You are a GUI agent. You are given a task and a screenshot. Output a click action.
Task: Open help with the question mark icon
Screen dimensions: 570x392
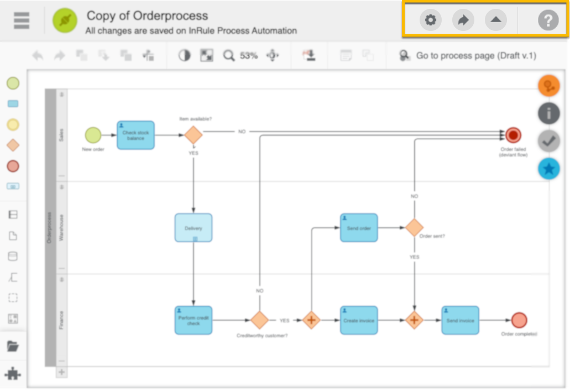click(547, 20)
